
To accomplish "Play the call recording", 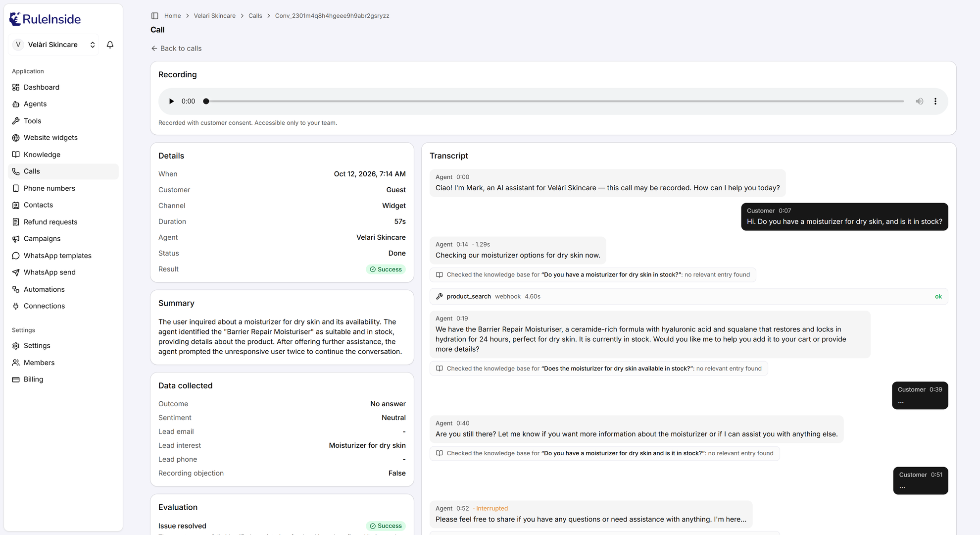I will tap(171, 101).
